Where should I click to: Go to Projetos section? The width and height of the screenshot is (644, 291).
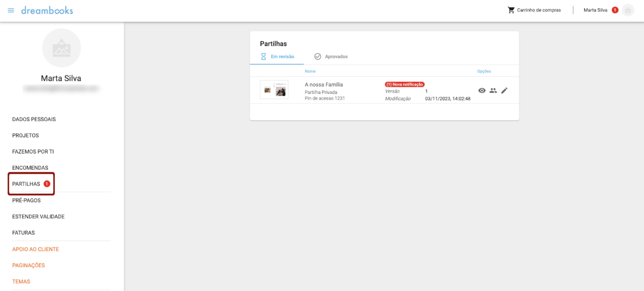click(26, 135)
